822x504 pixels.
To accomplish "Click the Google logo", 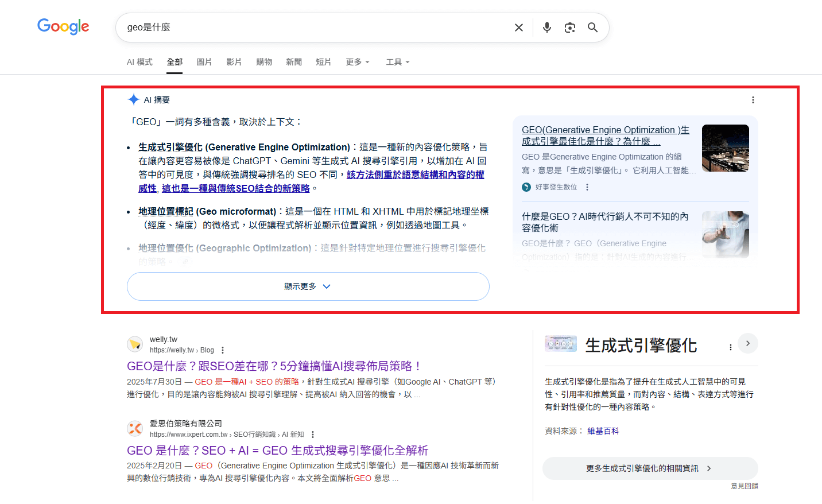I will tap(63, 26).
